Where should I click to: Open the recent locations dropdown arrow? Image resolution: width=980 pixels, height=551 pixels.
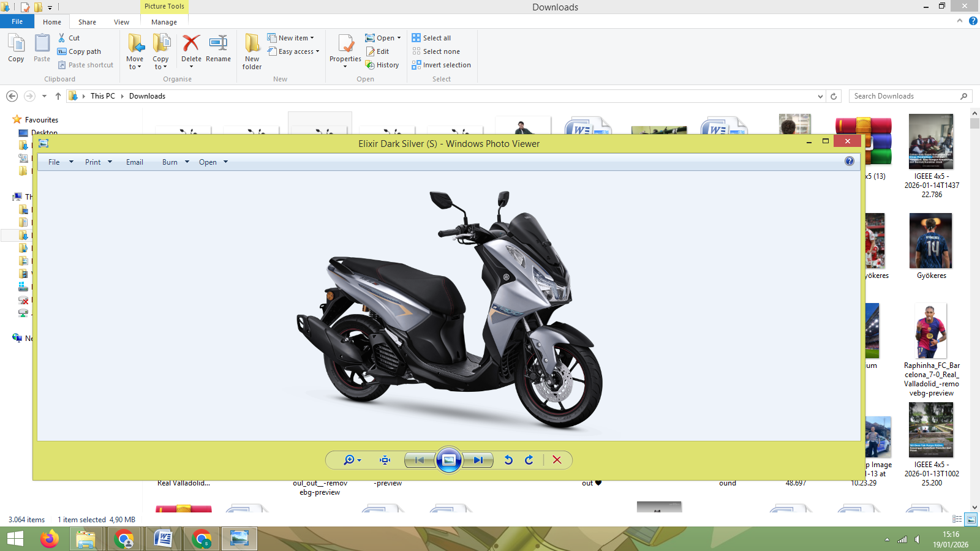click(44, 96)
